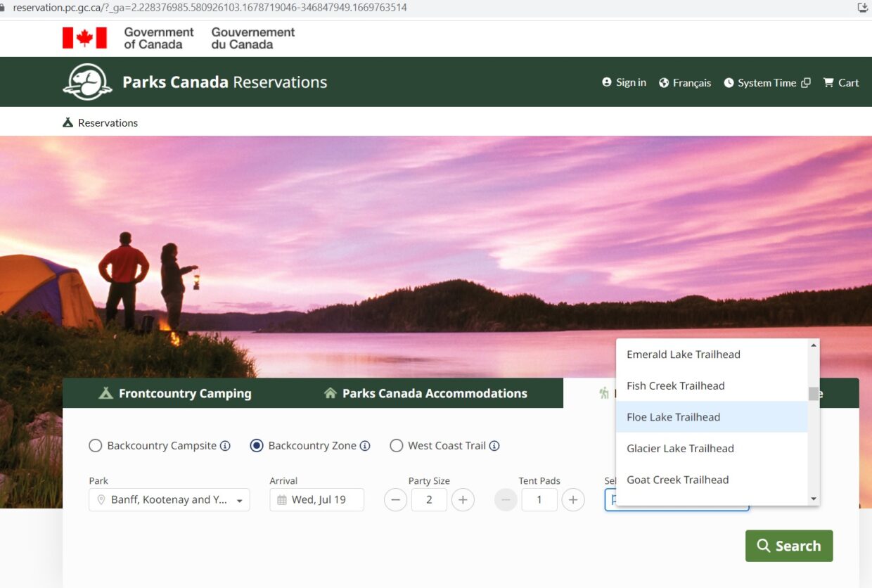Select the Backcountry Zone radio button
Viewport: 872px width, 588px height.
257,445
